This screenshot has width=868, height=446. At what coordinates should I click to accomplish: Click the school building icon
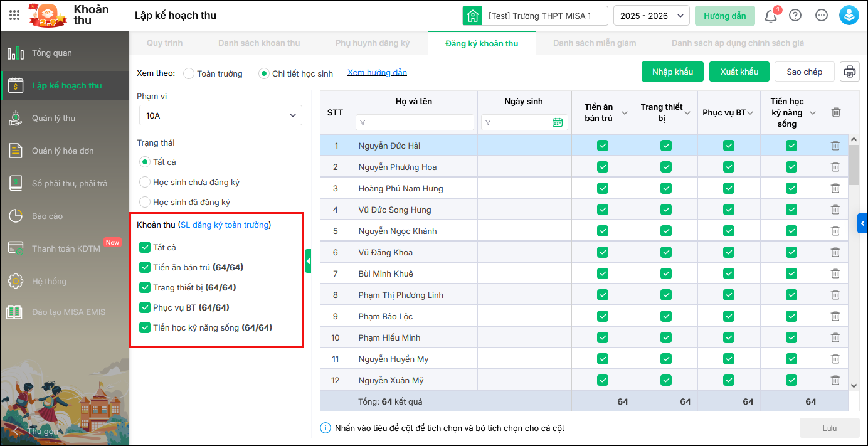[x=472, y=16]
